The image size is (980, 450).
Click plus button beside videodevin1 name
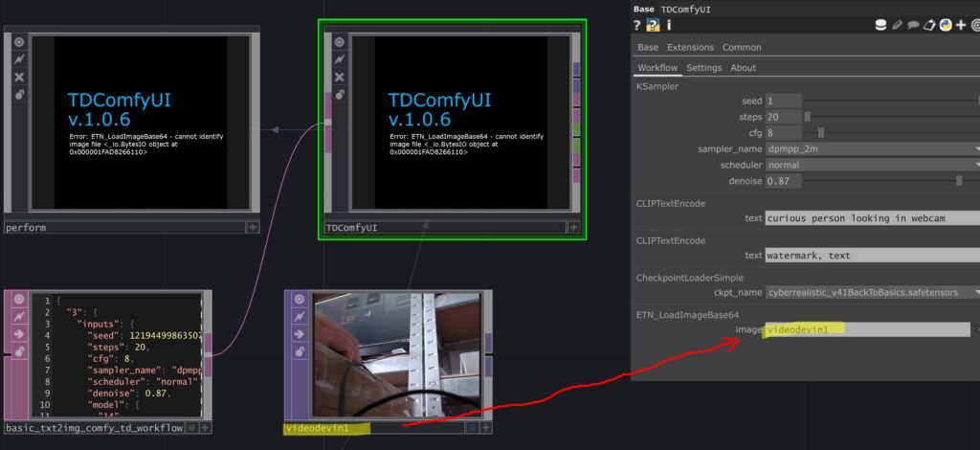coord(485,428)
